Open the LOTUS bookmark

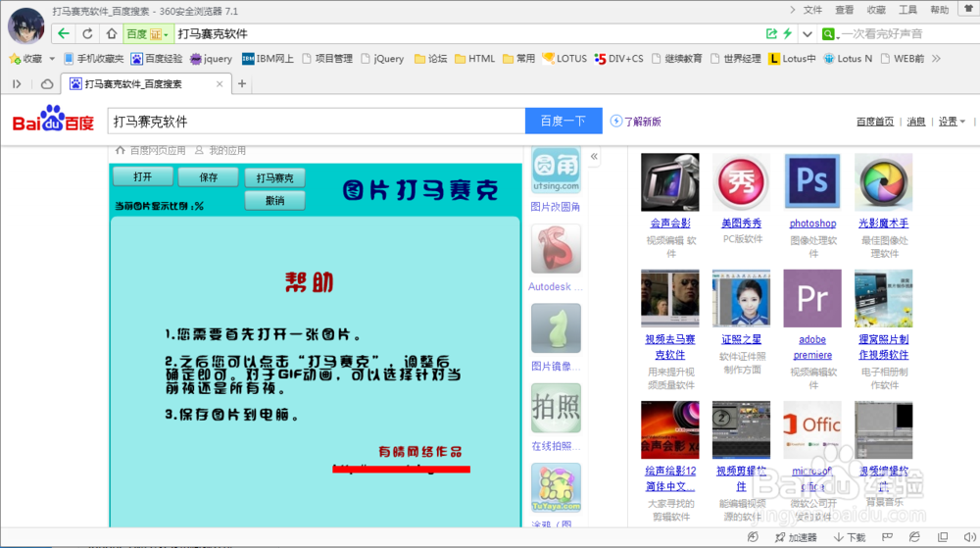[564, 59]
